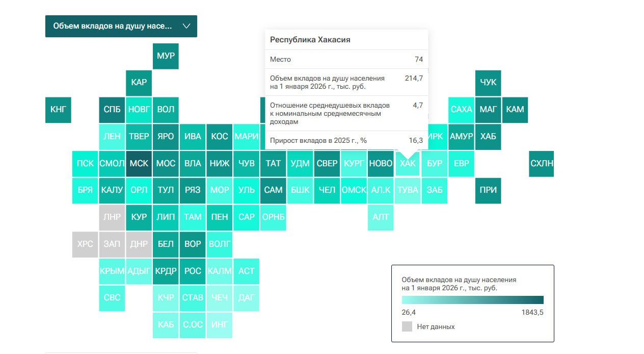The width and height of the screenshot is (644, 354).
Task: Click the legend color gradient bar
Action: [472, 300]
